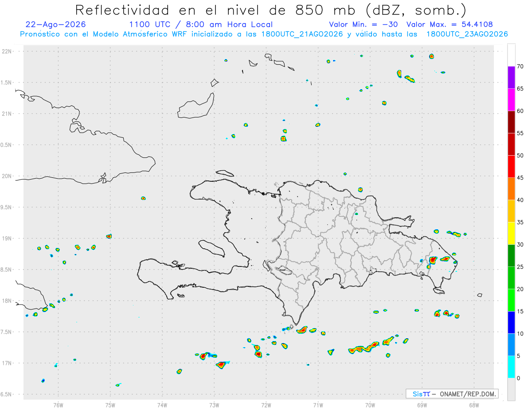532x411 pixels.
Task: Click the gray segment below 0 on colorbar
Action: pyautogui.click(x=511, y=389)
